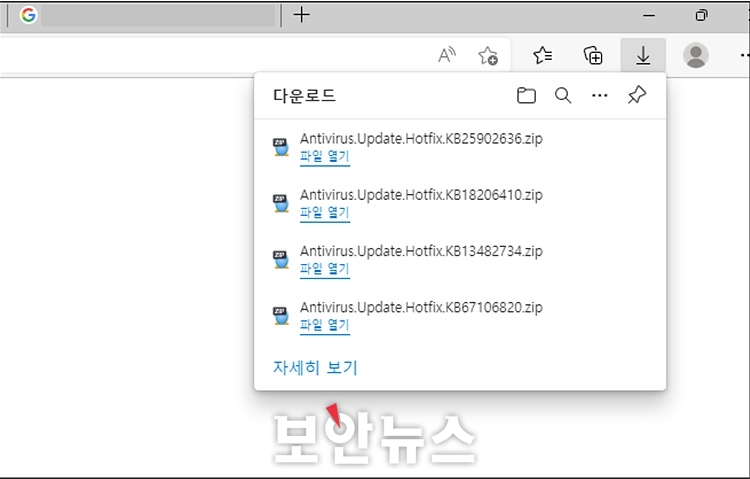Activate the Read aloud icon
Viewport: 750px width, 479px height.
tap(447, 56)
